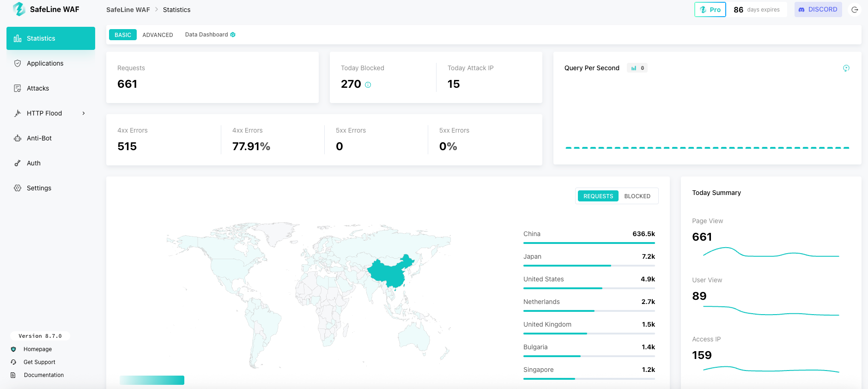The width and height of the screenshot is (868, 389).
Task: Open the Documentation link
Action: point(44,375)
